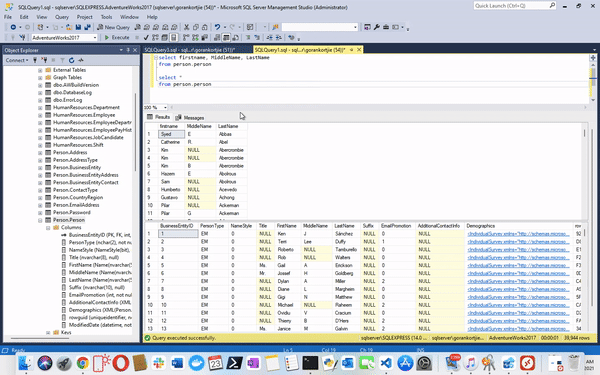This screenshot has width=600, height=375.
Task: Click the Save All icon
Action: coord(87,27)
